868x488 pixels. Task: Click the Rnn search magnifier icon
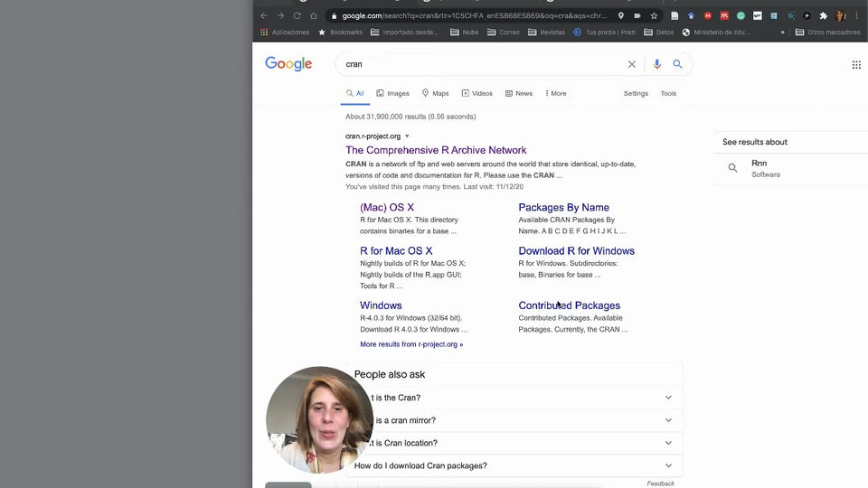(x=732, y=168)
